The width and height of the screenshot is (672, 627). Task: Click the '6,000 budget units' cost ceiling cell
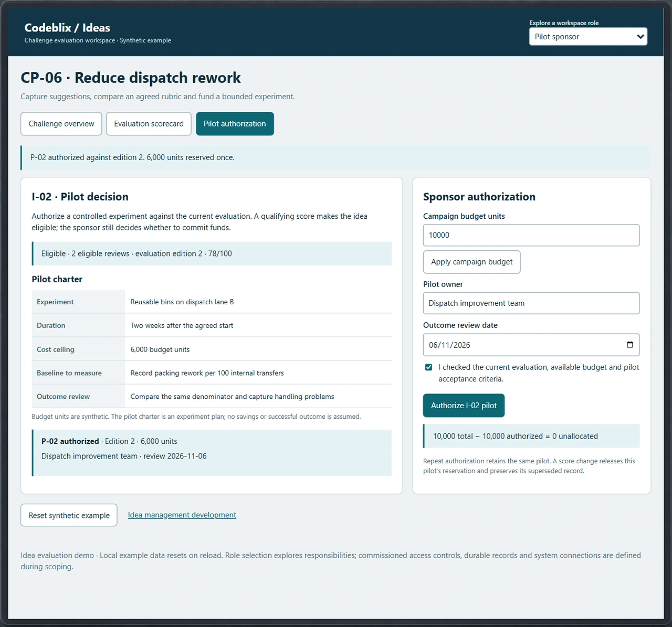pos(258,349)
